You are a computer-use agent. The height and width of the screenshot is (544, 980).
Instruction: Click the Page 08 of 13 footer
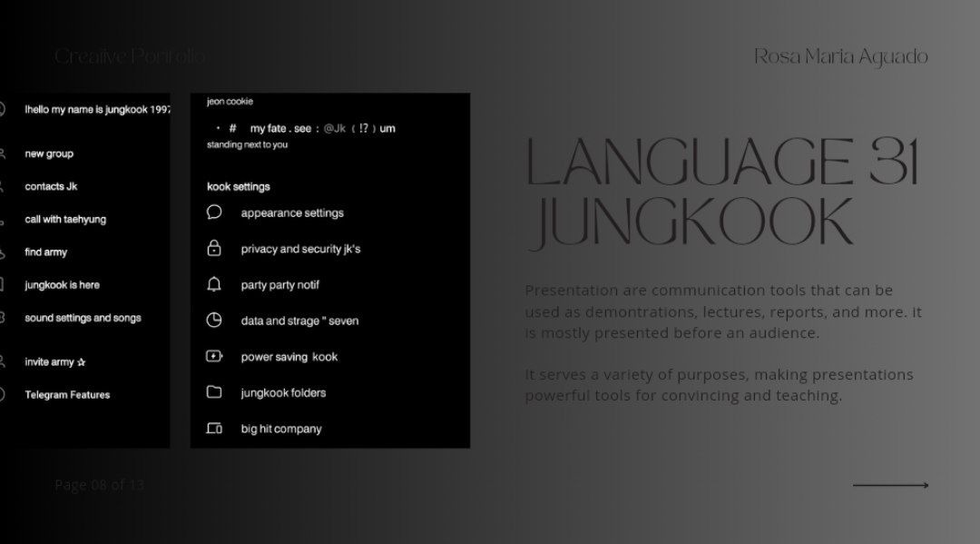[100, 485]
